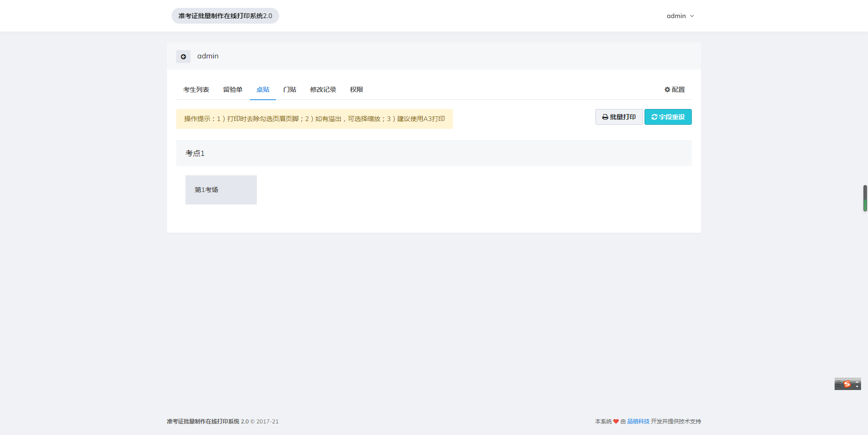
Task: Click the 字段重设 button
Action: pyautogui.click(x=668, y=117)
